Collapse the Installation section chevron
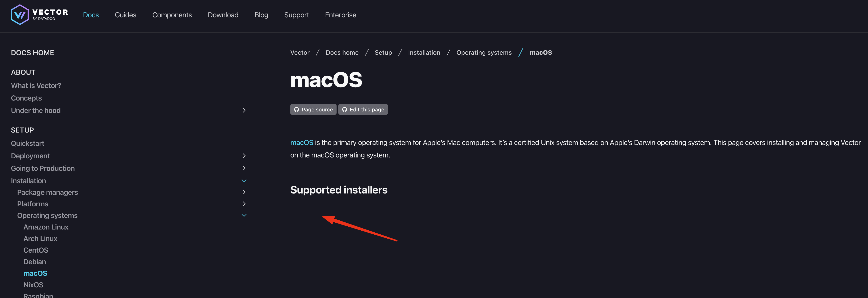The width and height of the screenshot is (868, 298). [x=244, y=181]
